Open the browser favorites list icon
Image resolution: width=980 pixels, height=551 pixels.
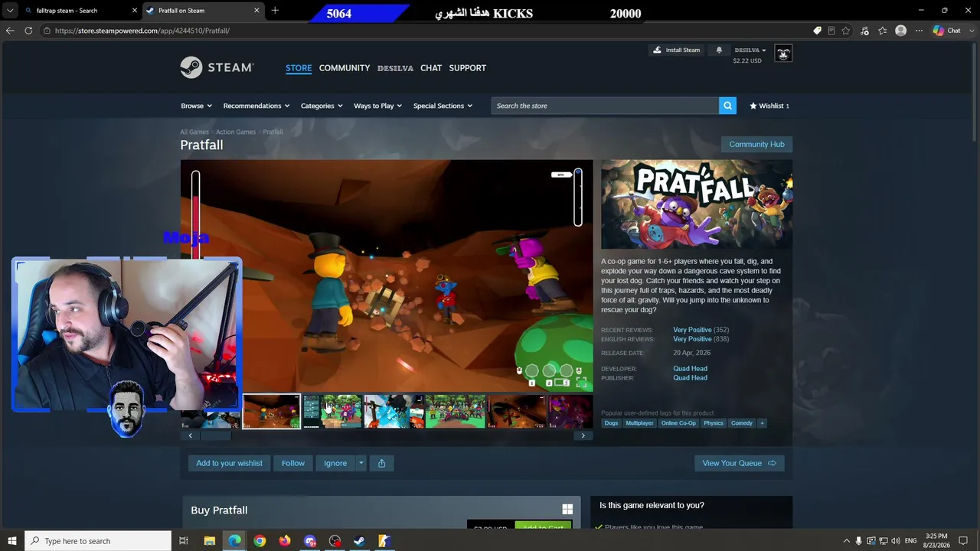883,31
